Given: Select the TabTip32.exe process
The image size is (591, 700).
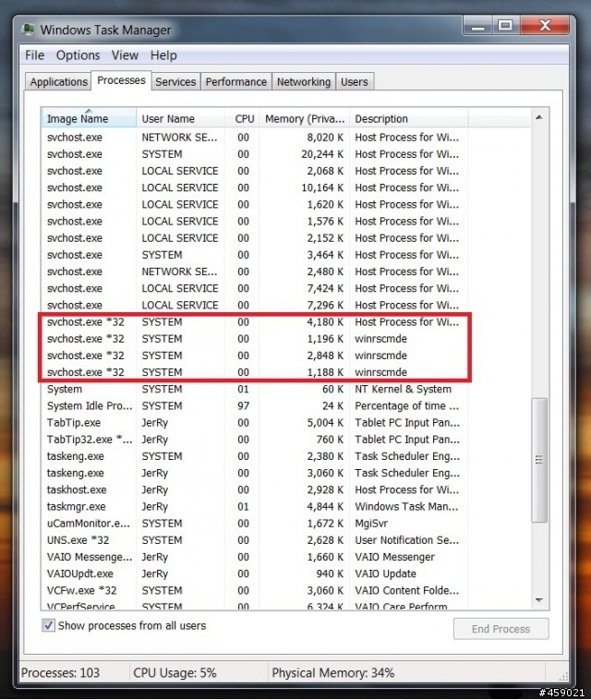Looking at the screenshot, I should click(255, 440).
